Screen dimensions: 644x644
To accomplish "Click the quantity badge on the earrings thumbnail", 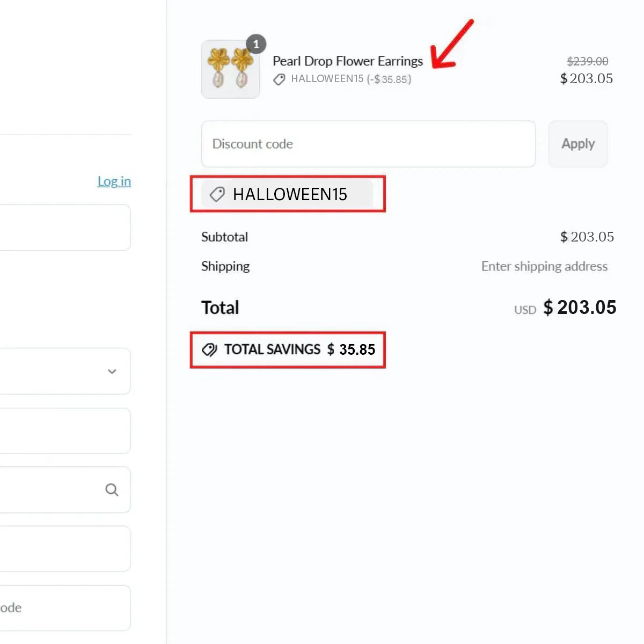I will click(256, 44).
